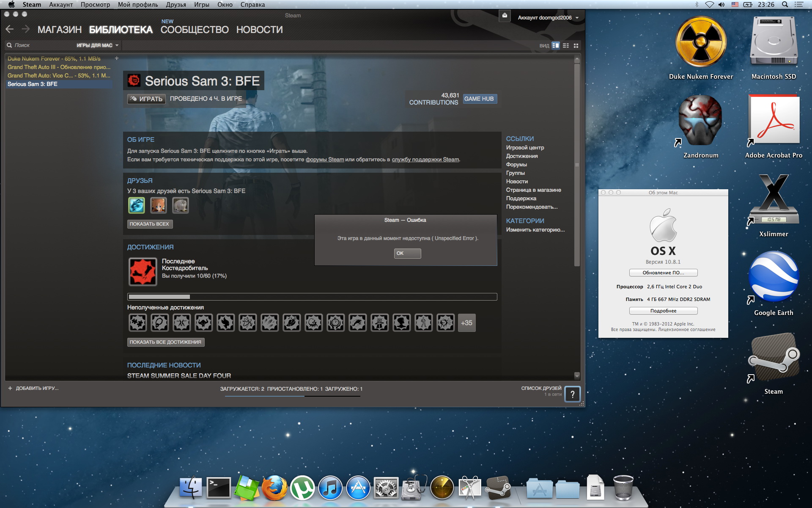
Task: Expand the account doomgod2006 dropdown
Action: 548,18
